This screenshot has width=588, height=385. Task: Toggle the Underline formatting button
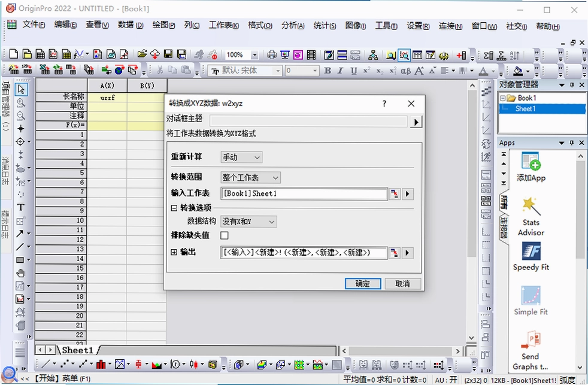353,71
